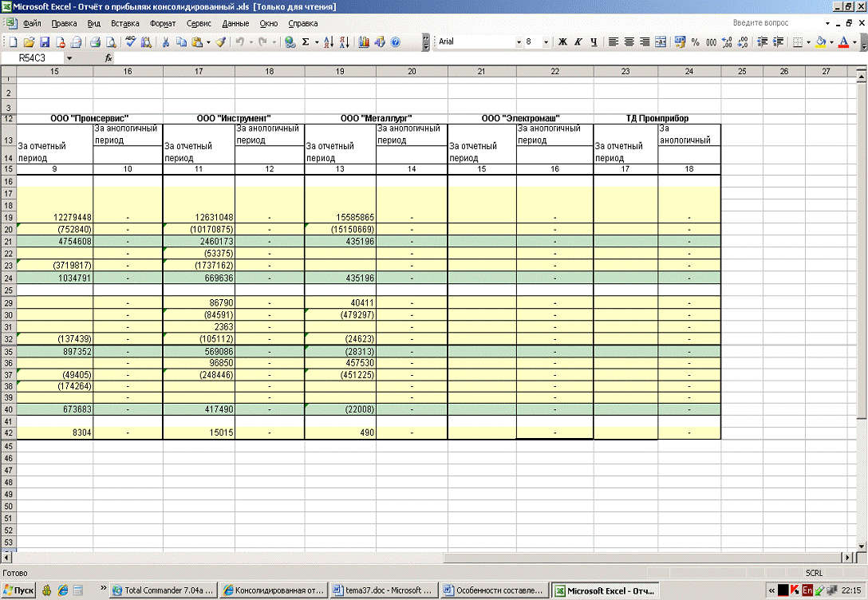Open the Name Box dropdown arrow
The width and height of the screenshot is (868, 600).
coord(69,58)
